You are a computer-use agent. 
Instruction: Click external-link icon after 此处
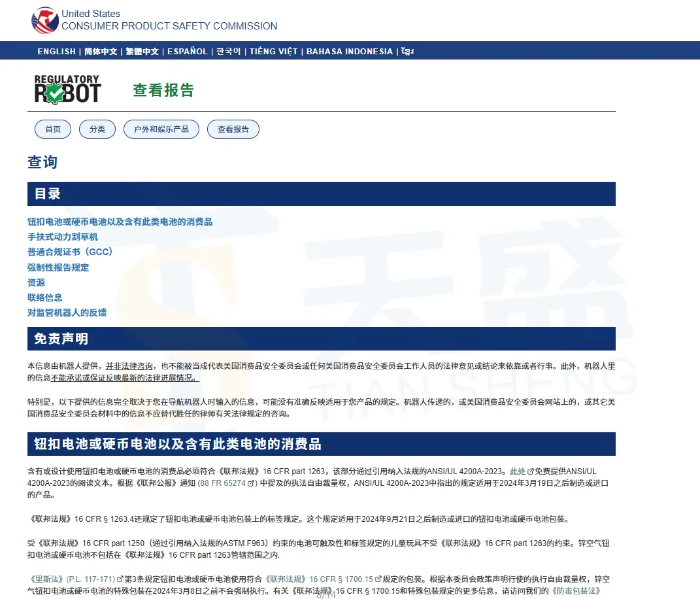pyautogui.click(x=530, y=471)
